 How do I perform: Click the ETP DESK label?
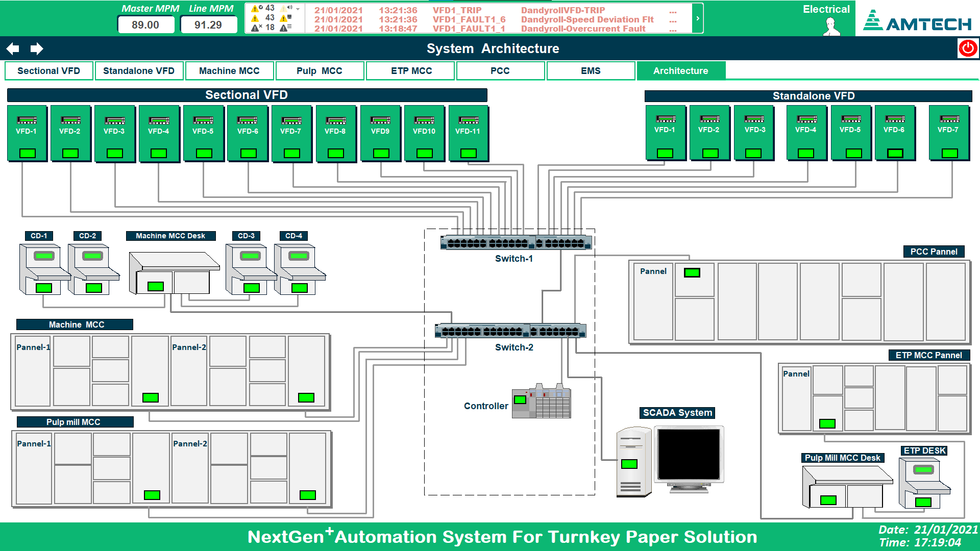tap(925, 450)
